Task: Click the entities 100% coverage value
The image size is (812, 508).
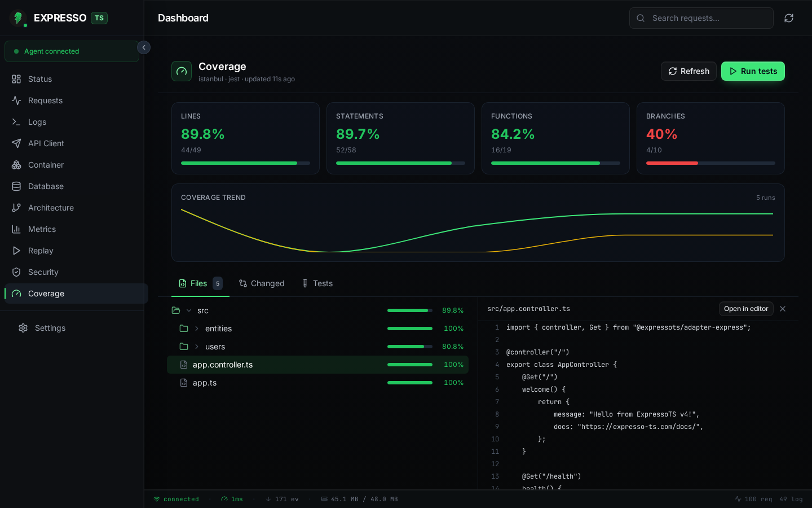Action: [453, 329]
